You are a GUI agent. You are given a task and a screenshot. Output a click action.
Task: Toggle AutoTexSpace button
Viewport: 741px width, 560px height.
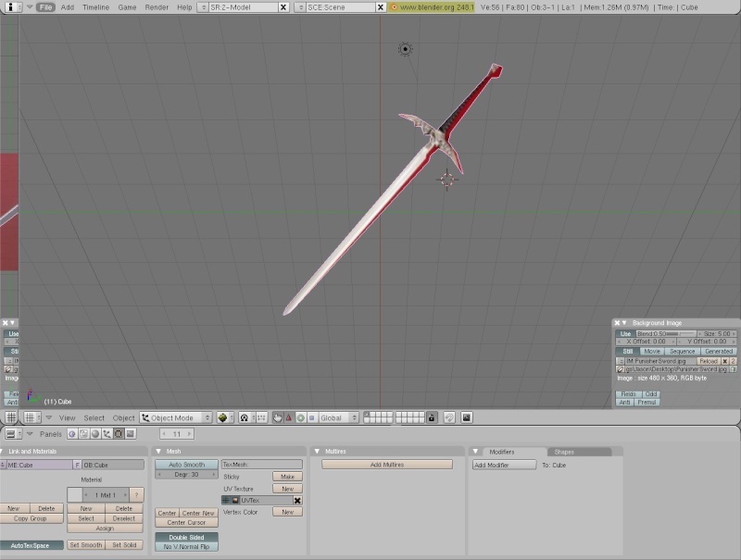[31, 545]
